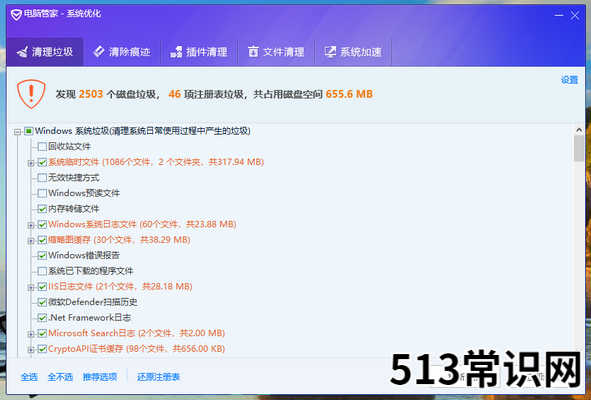Screen dimensions: 591x400
Task: Select the 内存转储文件 row text
Action: pos(74,209)
